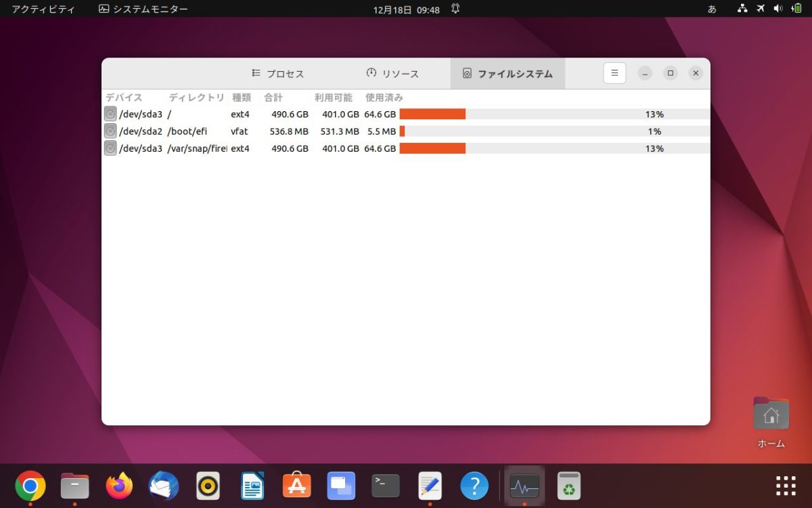
Task: Open Help from the dock
Action: pos(474,486)
